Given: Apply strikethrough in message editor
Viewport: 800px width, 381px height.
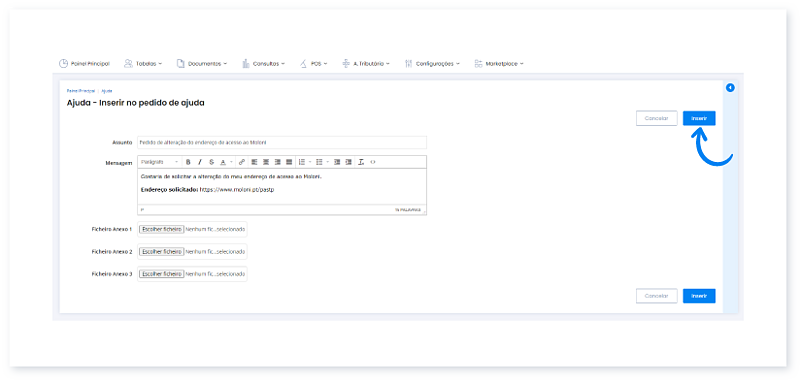Looking at the screenshot, I should click(211, 162).
